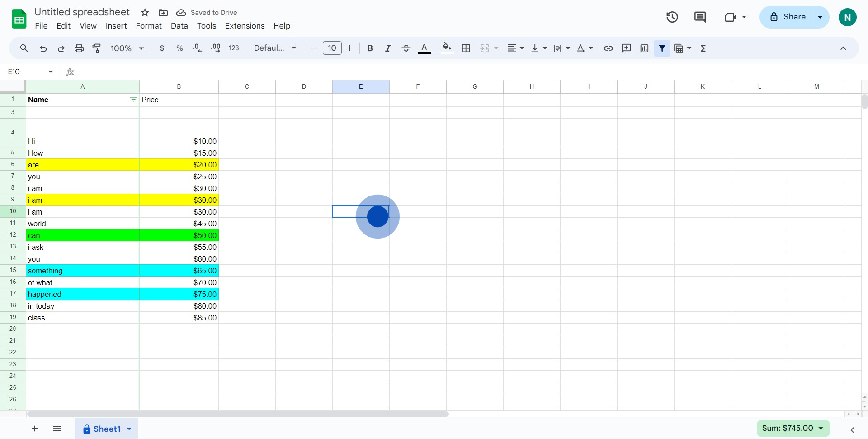Click the borders icon
This screenshot has width=868, height=439.
466,48
